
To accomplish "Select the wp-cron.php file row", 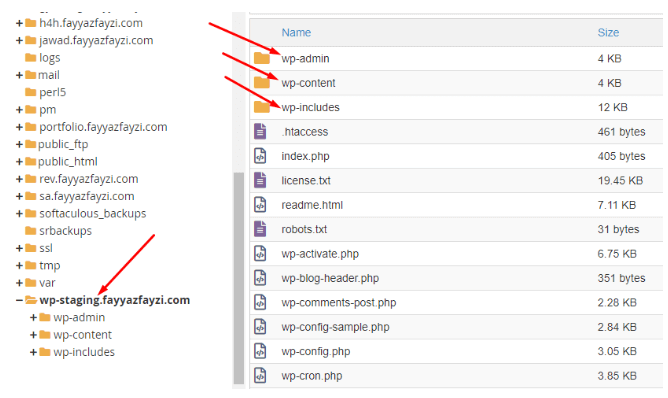I will (x=456, y=376).
